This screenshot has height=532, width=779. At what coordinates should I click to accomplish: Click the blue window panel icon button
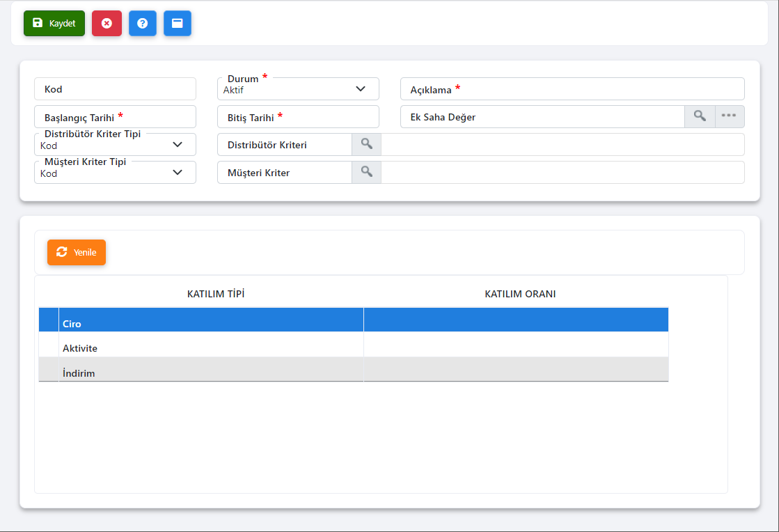[178, 23]
